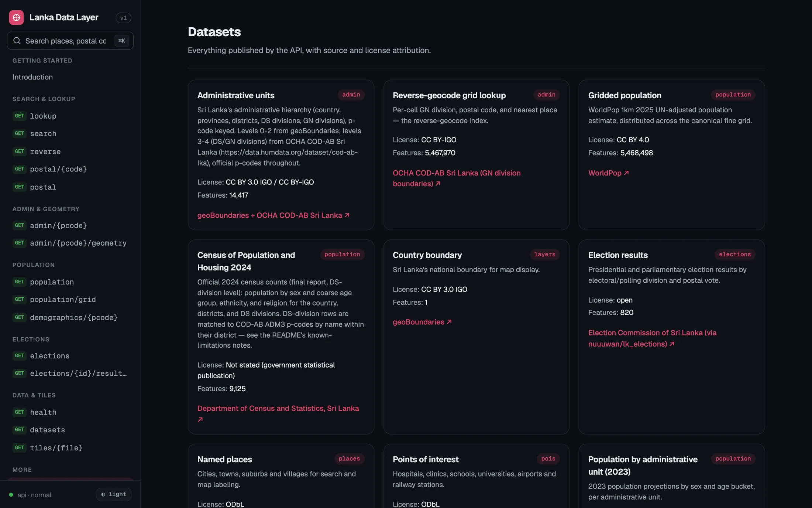Follow the WorldPop external link
The height and width of the screenshot is (508, 812).
pos(608,173)
